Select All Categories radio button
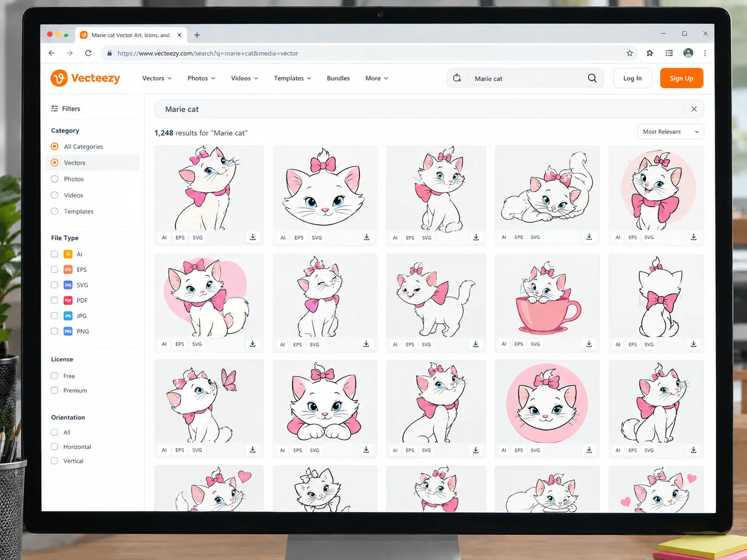The width and height of the screenshot is (747, 560). coord(55,146)
